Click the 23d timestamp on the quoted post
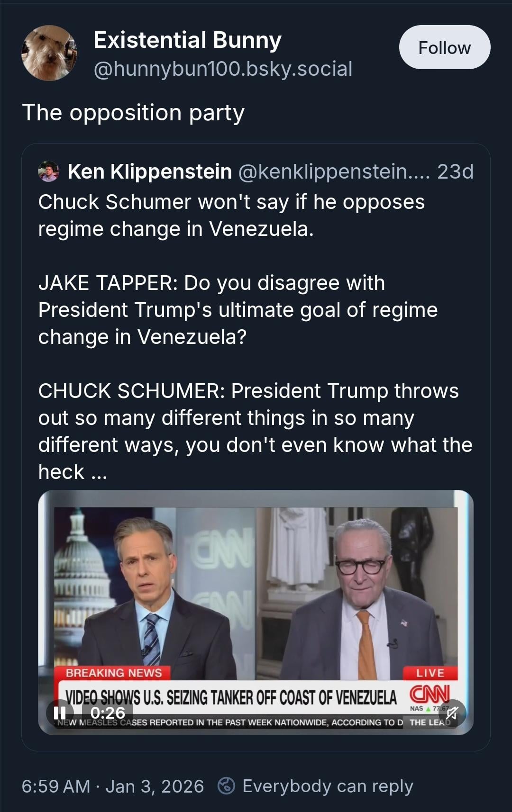The height and width of the screenshot is (812, 512). point(455,171)
